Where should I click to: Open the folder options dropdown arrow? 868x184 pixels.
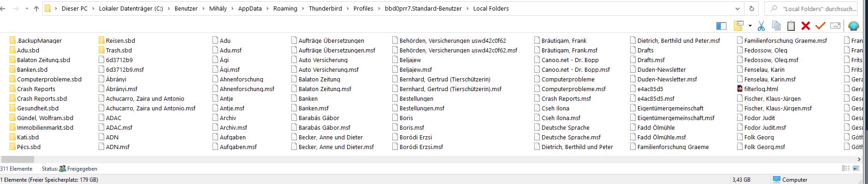tap(750, 26)
